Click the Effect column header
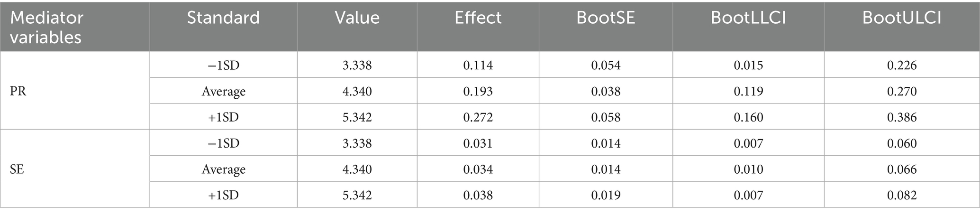The width and height of the screenshot is (980, 216). pyautogui.click(x=478, y=18)
